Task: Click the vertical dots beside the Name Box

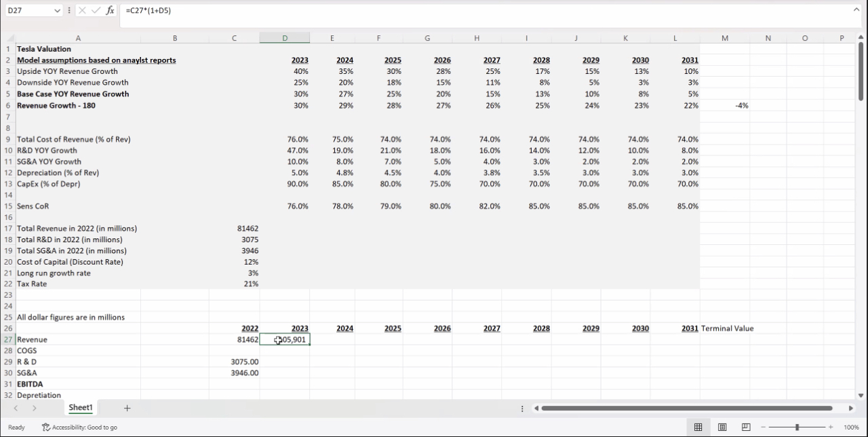Action: [70, 10]
